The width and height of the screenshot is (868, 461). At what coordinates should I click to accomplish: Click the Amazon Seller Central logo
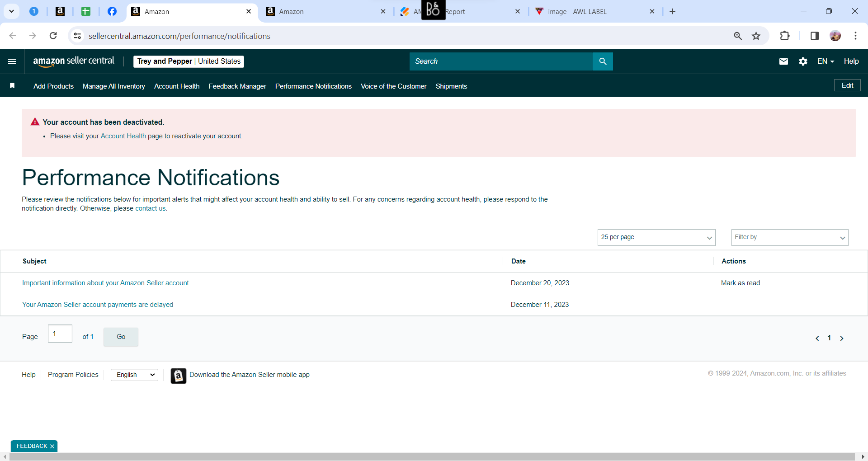tap(74, 61)
